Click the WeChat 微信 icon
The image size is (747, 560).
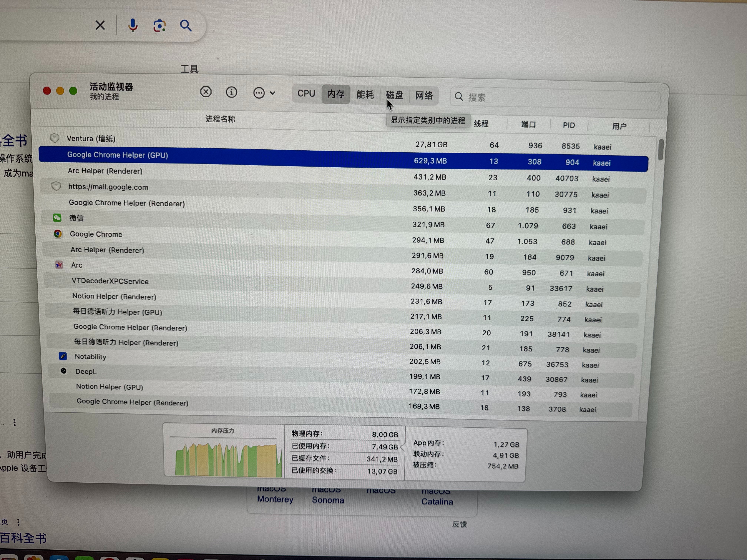[57, 218]
